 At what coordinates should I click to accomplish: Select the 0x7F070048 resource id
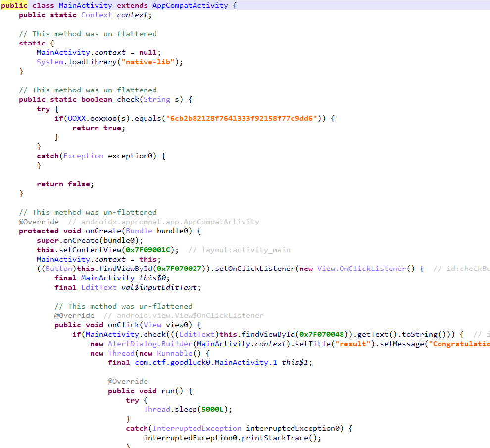click(x=322, y=334)
